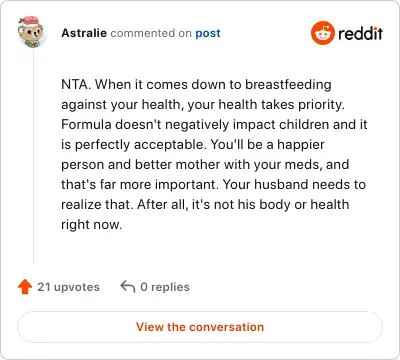Click Astralie's avatar image

point(30,32)
